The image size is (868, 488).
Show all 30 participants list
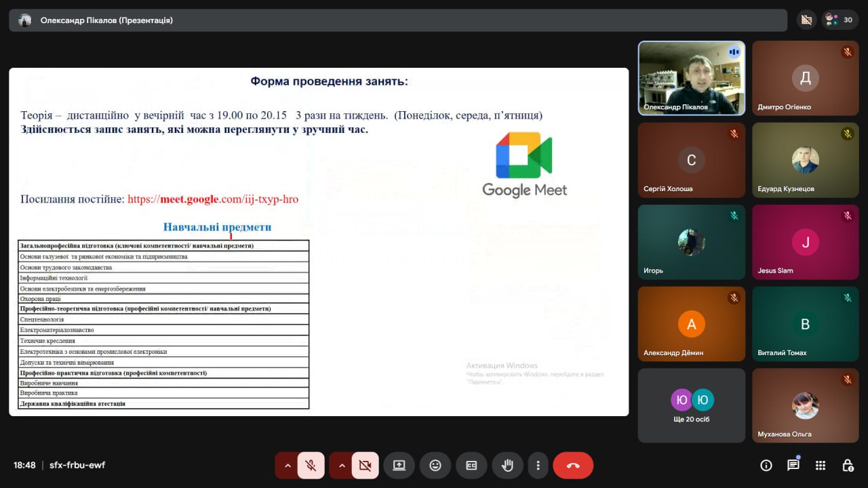point(840,20)
